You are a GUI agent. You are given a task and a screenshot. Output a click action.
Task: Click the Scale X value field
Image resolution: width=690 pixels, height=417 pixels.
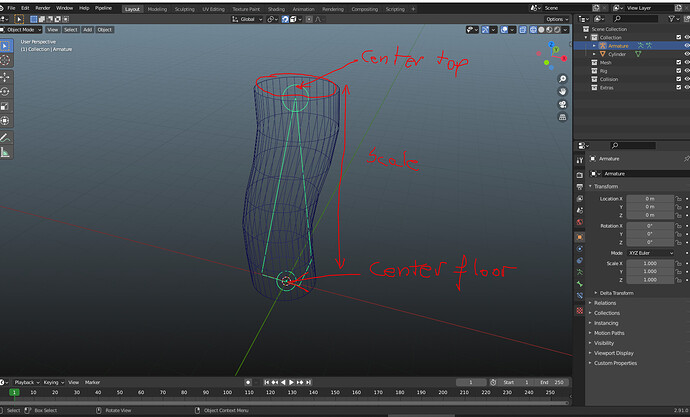650,263
